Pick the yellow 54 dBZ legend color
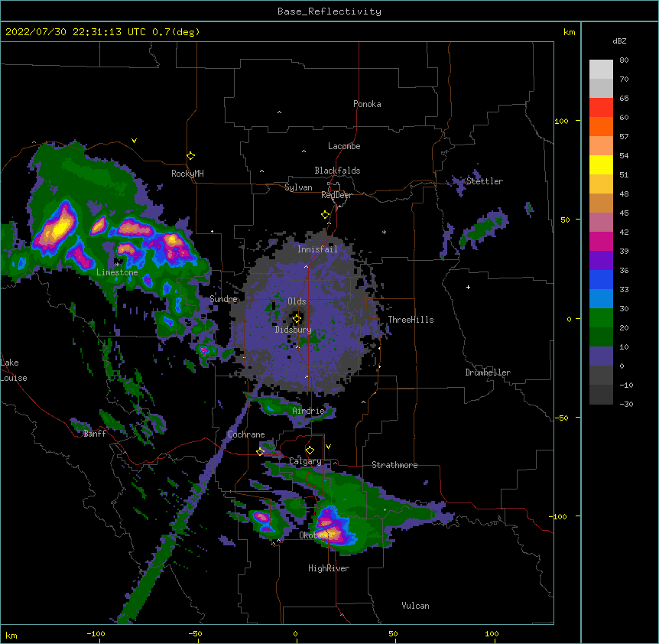This screenshot has height=644, width=659. [x=601, y=164]
